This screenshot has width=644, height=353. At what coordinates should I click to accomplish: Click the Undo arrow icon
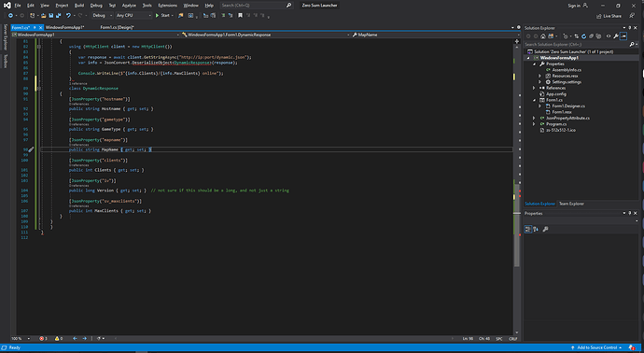coord(68,16)
